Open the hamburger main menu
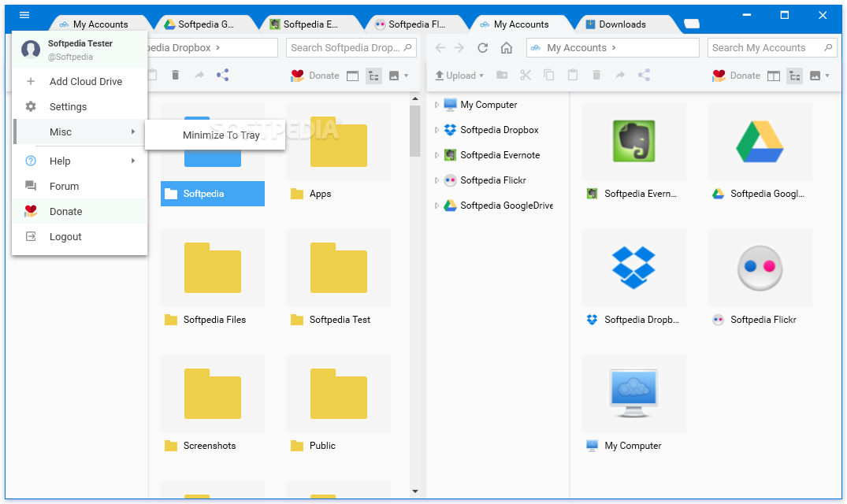The height and width of the screenshot is (504, 847). (24, 15)
